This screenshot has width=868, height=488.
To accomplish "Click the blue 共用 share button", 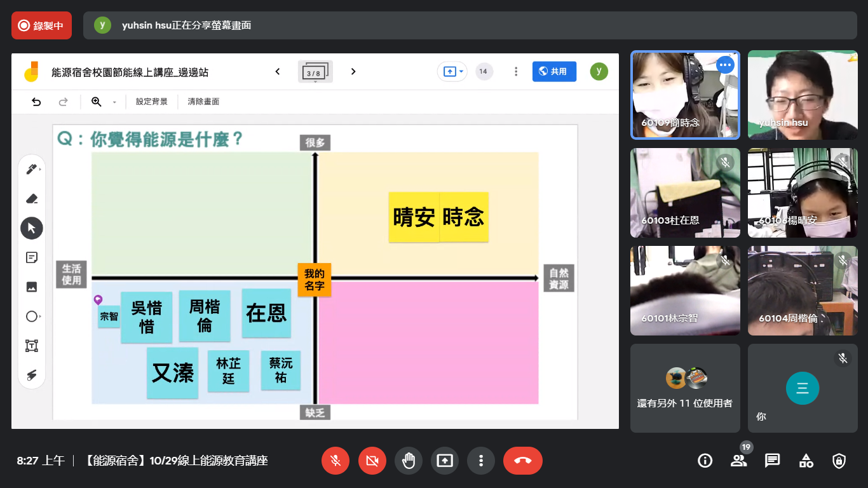I will coord(554,72).
